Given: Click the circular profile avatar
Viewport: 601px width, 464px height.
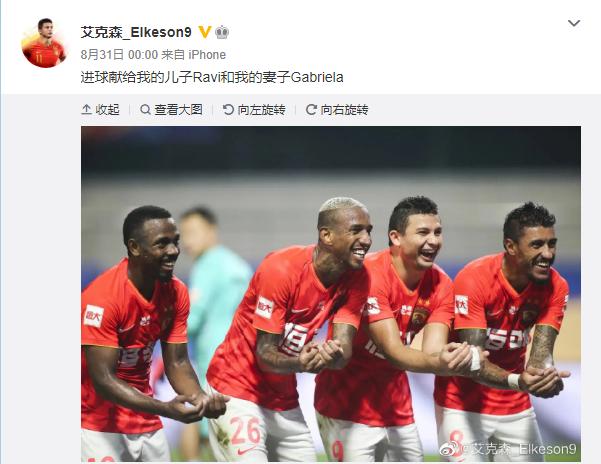Looking at the screenshot, I should [x=44, y=43].
